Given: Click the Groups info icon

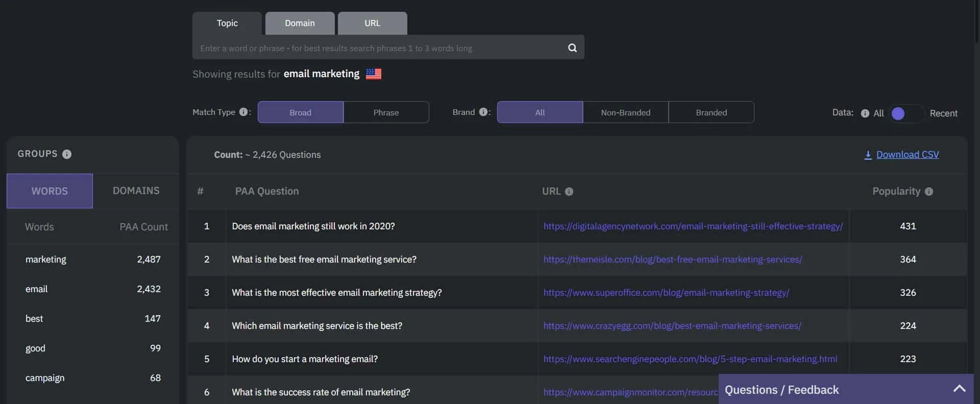Looking at the screenshot, I should [x=67, y=154].
